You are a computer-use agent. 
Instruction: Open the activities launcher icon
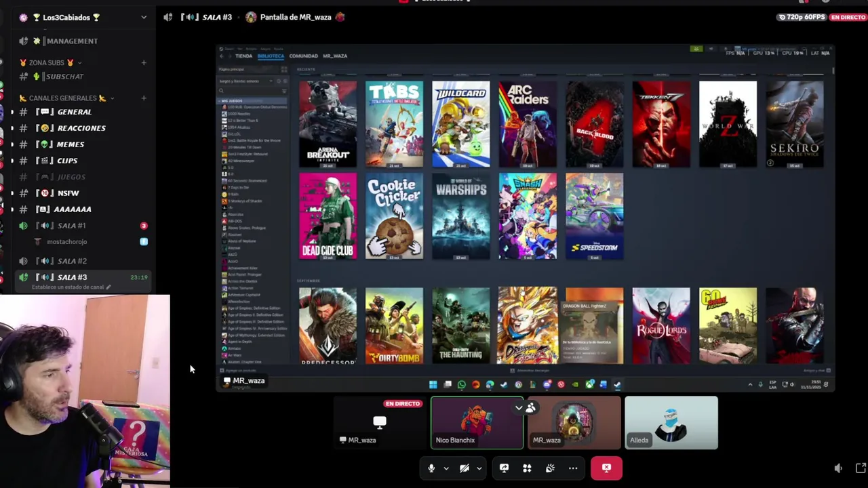[527, 468]
